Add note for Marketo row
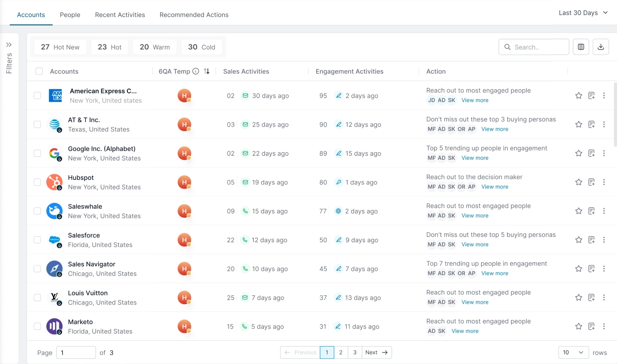 coord(591,326)
